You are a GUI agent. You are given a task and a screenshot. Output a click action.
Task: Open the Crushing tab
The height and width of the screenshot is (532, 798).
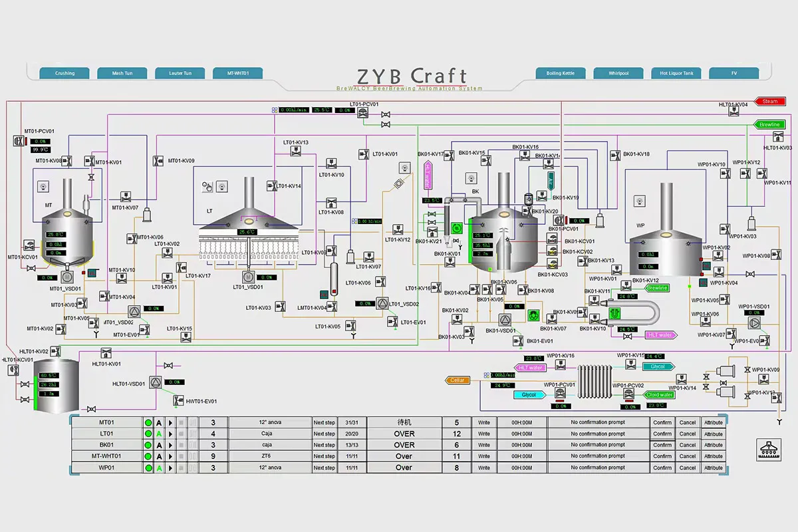pyautogui.click(x=65, y=73)
